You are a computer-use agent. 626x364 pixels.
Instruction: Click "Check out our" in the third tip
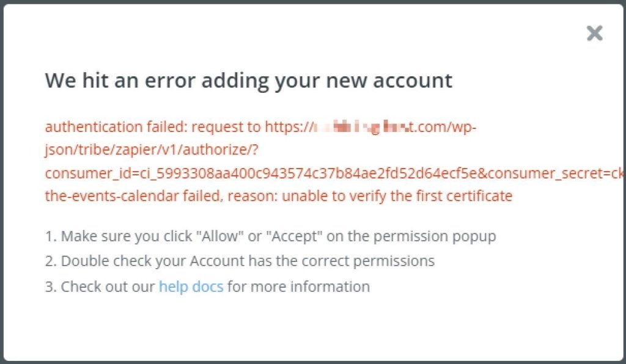point(108,286)
